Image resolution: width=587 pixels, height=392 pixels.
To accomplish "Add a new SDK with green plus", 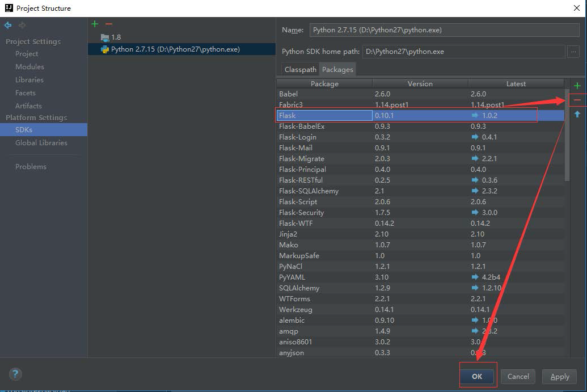I will point(95,24).
